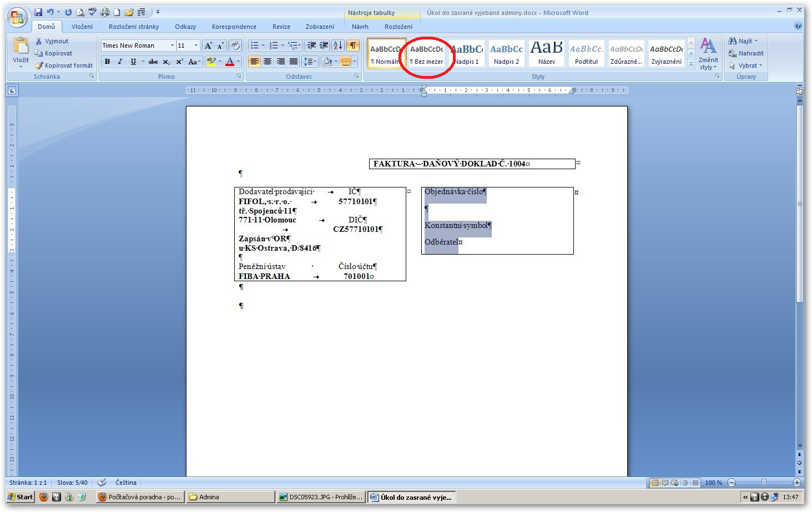Open the font size dropdown
The image size is (812, 512).
click(196, 45)
